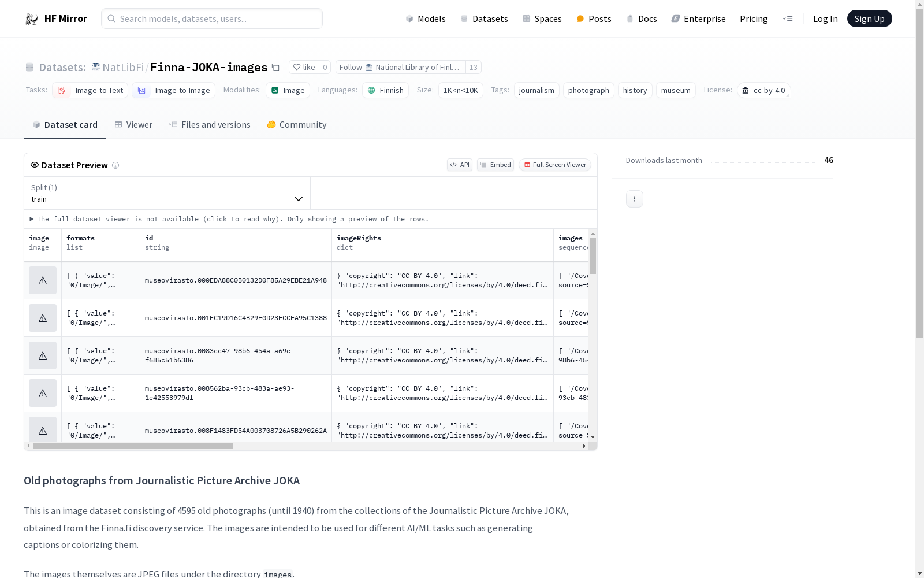Open the Community tab

point(297,124)
